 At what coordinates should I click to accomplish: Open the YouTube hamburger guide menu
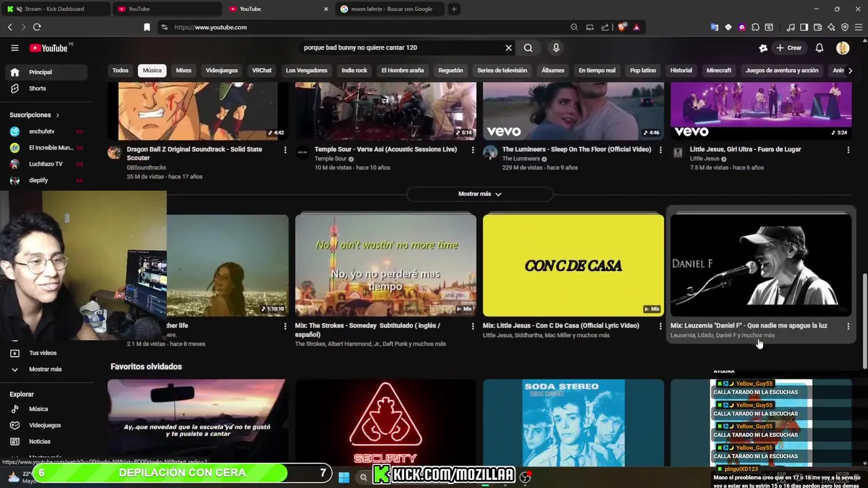[x=14, y=48]
